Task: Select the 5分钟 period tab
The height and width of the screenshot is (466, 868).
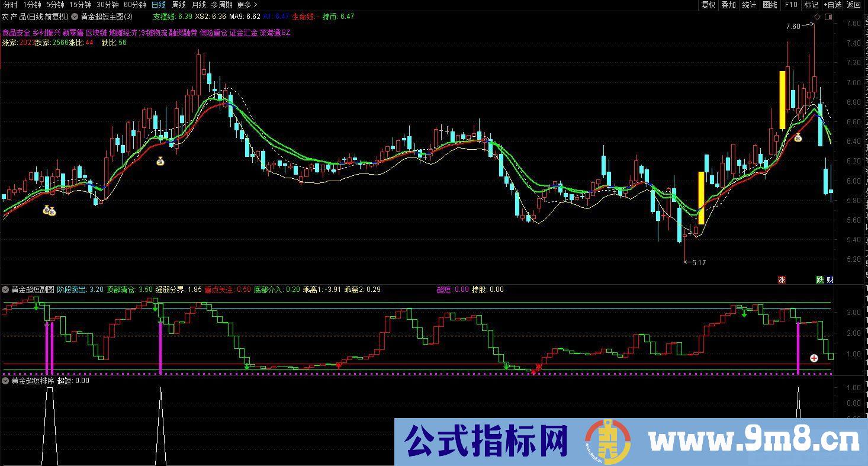Action: 55,5
